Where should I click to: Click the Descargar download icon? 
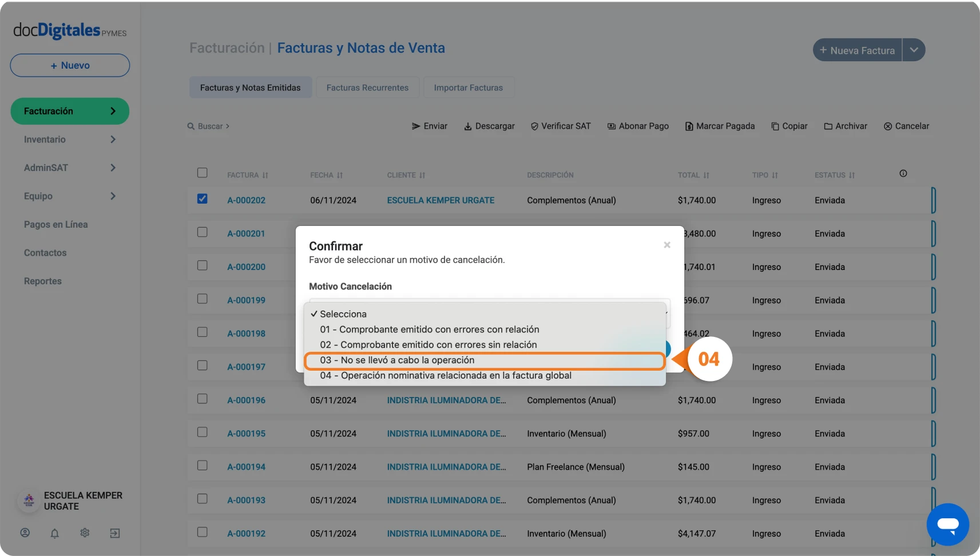coord(468,126)
